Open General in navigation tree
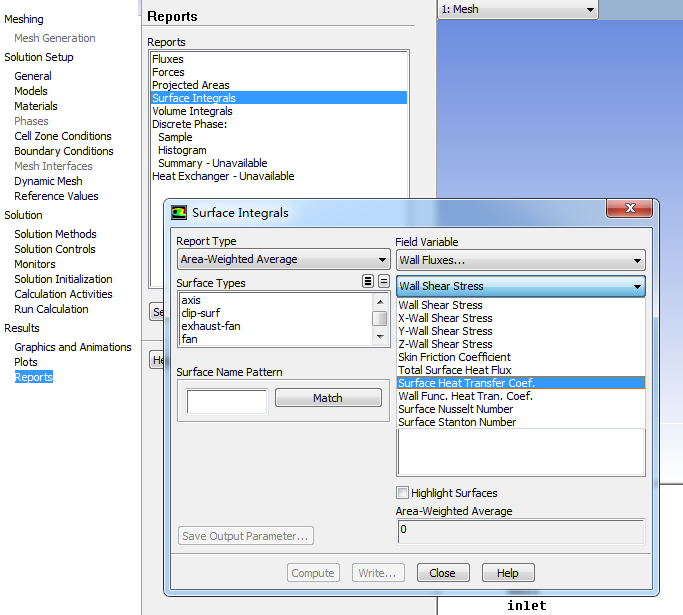 point(33,76)
